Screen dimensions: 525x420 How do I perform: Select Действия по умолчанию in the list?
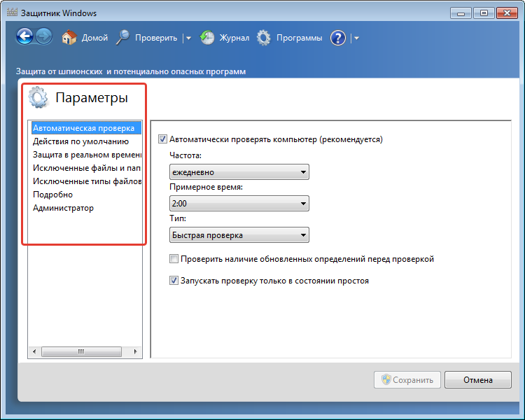[x=86, y=141]
